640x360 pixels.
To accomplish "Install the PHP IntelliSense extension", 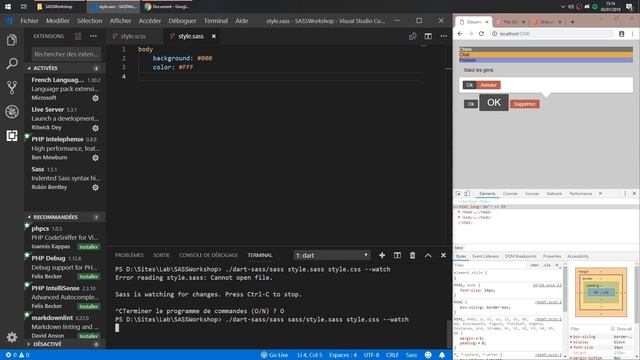I will pos(89,306).
